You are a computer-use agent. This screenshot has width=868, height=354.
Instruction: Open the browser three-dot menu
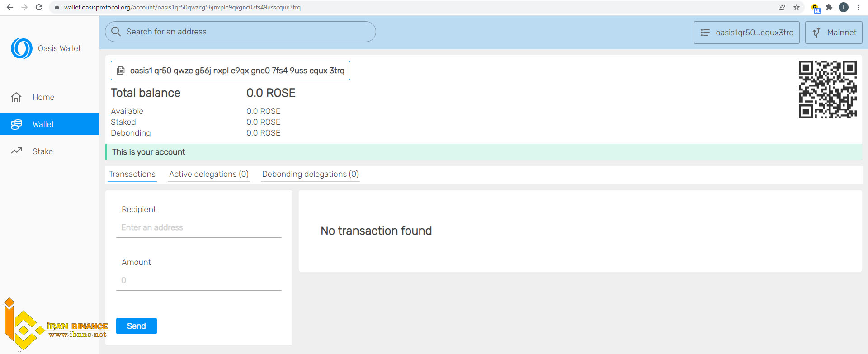click(x=858, y=7)
